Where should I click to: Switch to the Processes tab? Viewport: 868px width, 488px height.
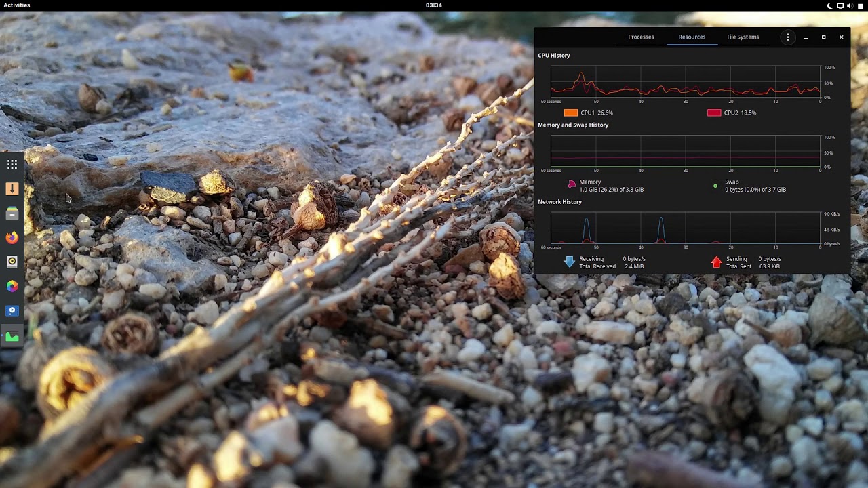641,37
